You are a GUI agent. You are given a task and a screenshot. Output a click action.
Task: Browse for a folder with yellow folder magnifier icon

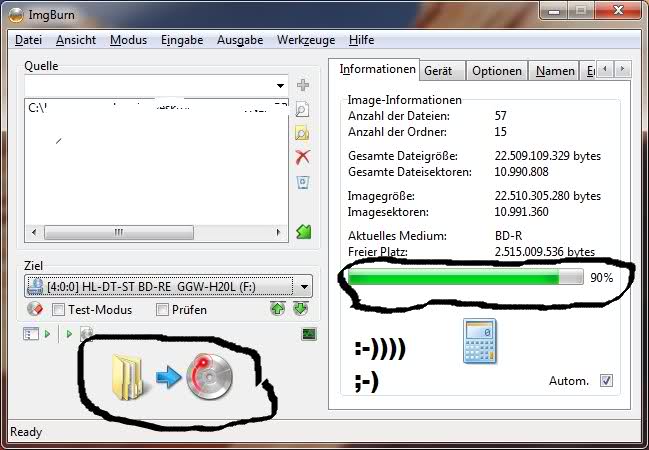302,133
